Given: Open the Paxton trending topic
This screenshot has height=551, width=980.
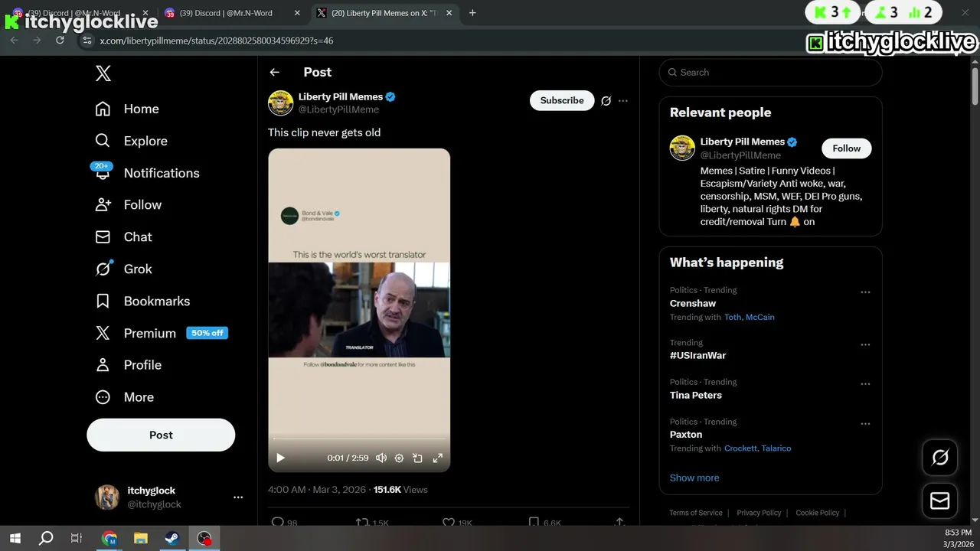Looking at the screenshot, I should (686, 435).
